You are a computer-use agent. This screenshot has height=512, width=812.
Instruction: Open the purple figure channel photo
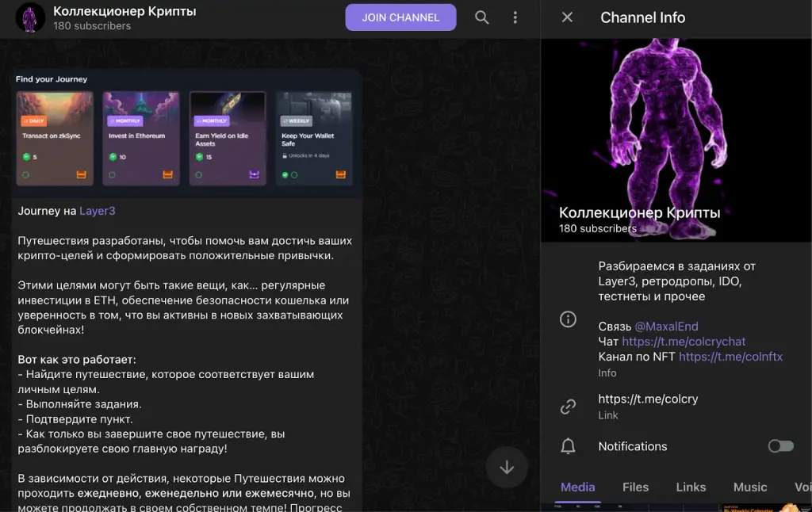676,139
